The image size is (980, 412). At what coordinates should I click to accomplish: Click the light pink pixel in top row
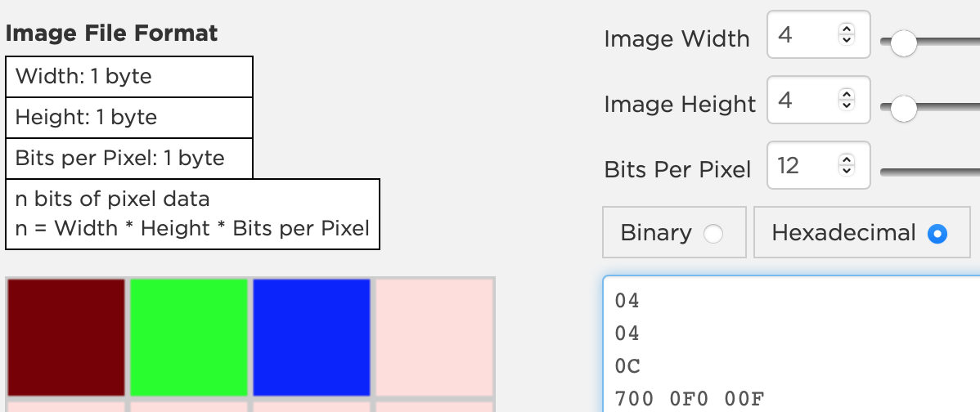click(434, 337)
